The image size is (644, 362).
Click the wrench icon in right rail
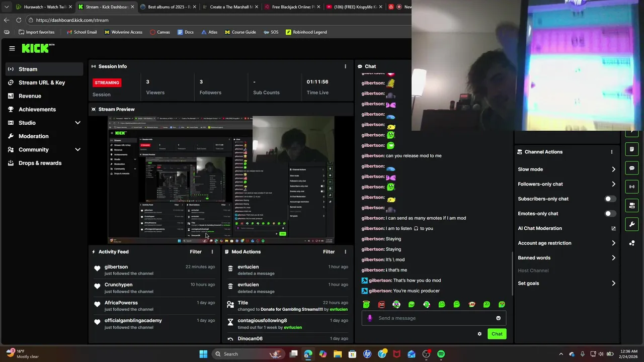(632, 224)
